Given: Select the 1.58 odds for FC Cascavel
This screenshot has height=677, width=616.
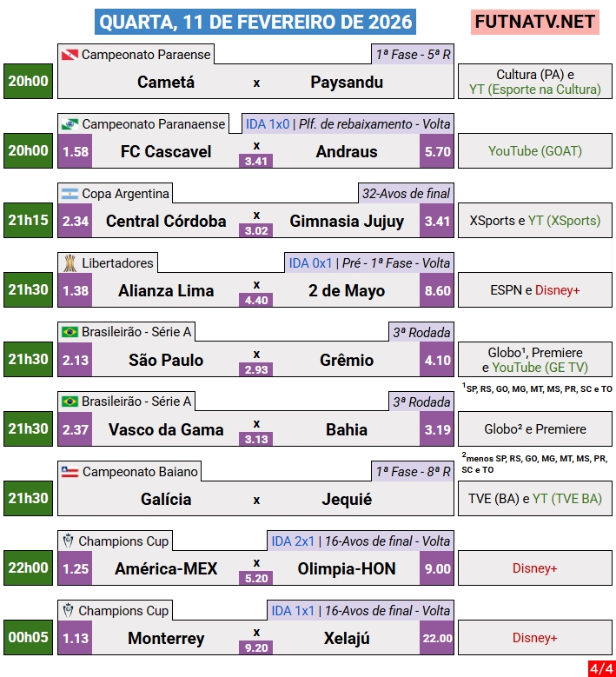Looking at the screenshot, I should coord(76,151).
